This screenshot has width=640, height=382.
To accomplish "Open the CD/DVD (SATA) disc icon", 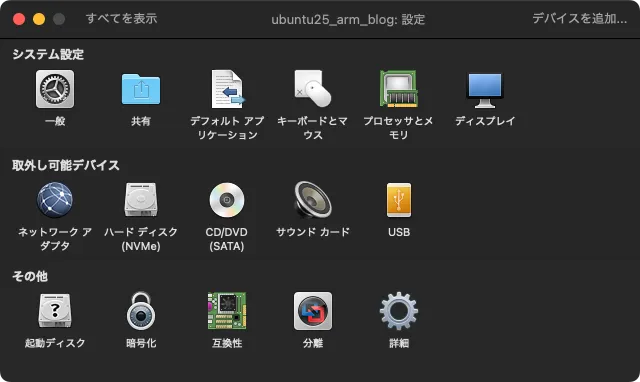I will tap(227, 200).
